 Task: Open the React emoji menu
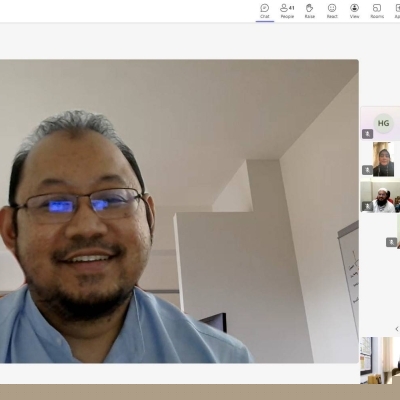(x=332, y=11)
